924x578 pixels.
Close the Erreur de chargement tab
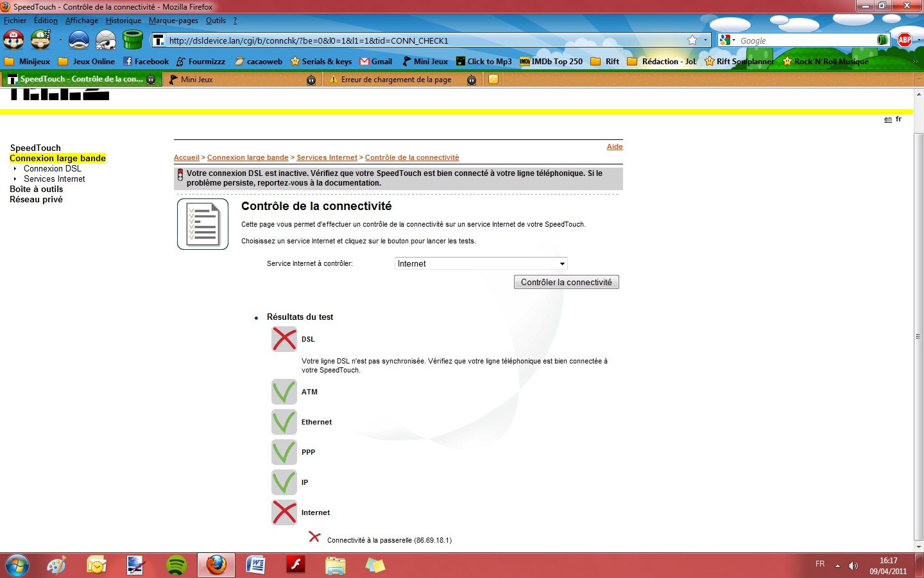pyautogui.click(x=472, y=80)
